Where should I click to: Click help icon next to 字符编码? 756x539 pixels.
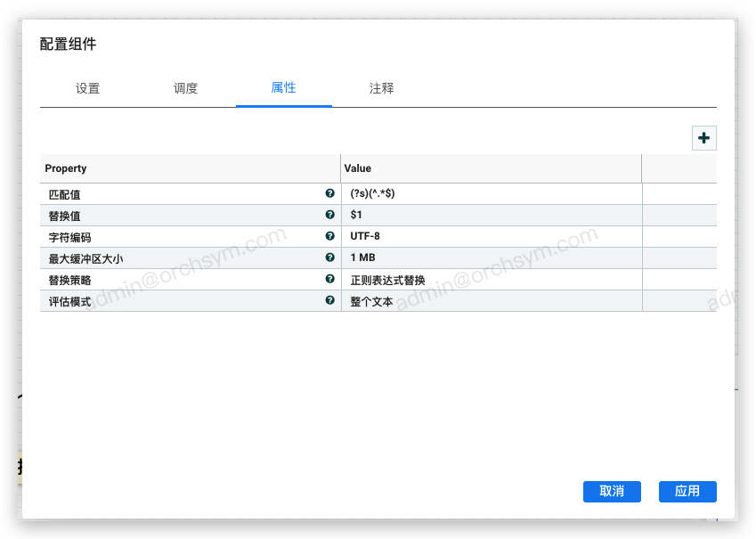coord(329,236)
